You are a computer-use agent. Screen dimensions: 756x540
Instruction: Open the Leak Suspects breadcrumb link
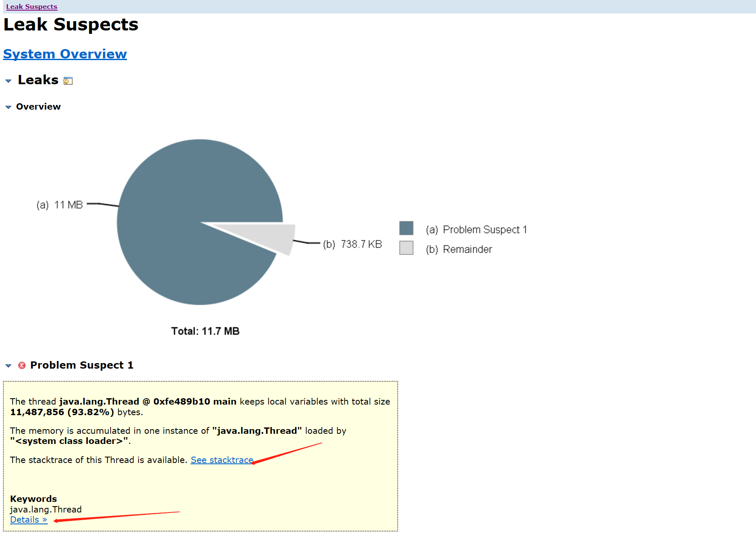(32, 7)
